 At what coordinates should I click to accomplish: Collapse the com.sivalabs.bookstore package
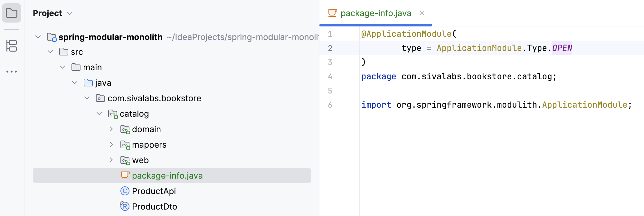(87, 98)
